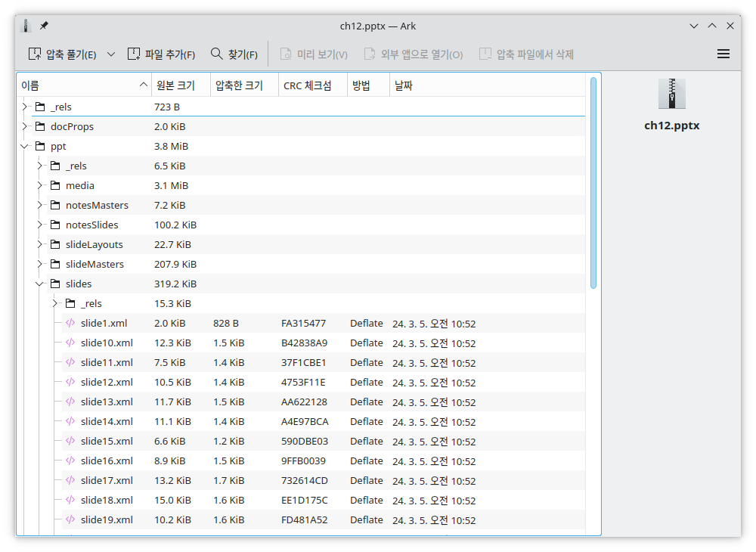Select the slide1.xml file icon

click(70, 324)
